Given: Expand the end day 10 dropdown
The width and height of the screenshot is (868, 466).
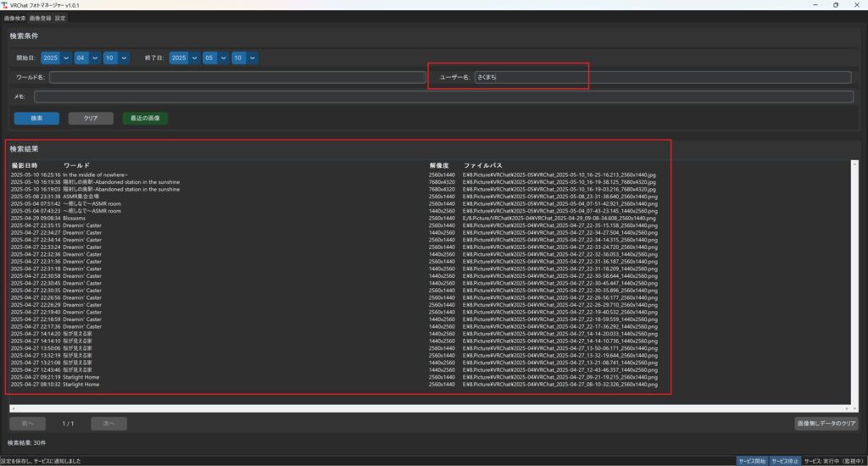Looking at the screenshot, I should (245, 58).
